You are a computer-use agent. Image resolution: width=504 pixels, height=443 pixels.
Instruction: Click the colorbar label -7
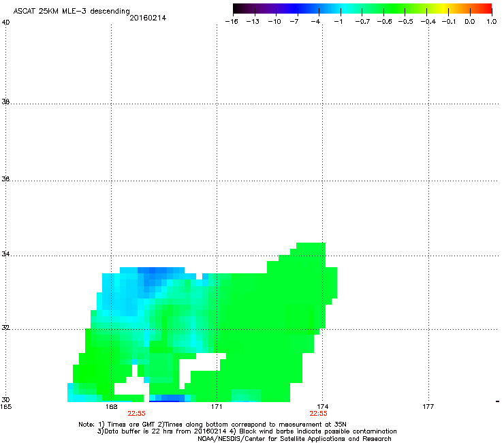pyautogui.click(x=294, y=22)
